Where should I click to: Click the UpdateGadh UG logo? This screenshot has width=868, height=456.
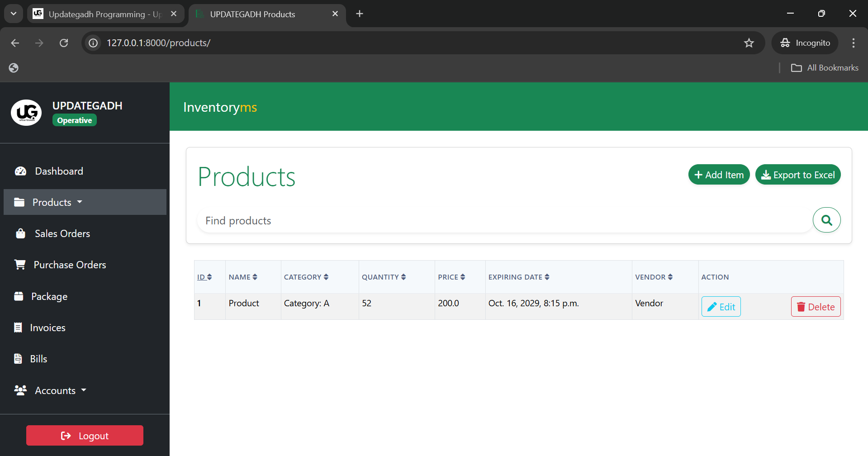point(26,113)
